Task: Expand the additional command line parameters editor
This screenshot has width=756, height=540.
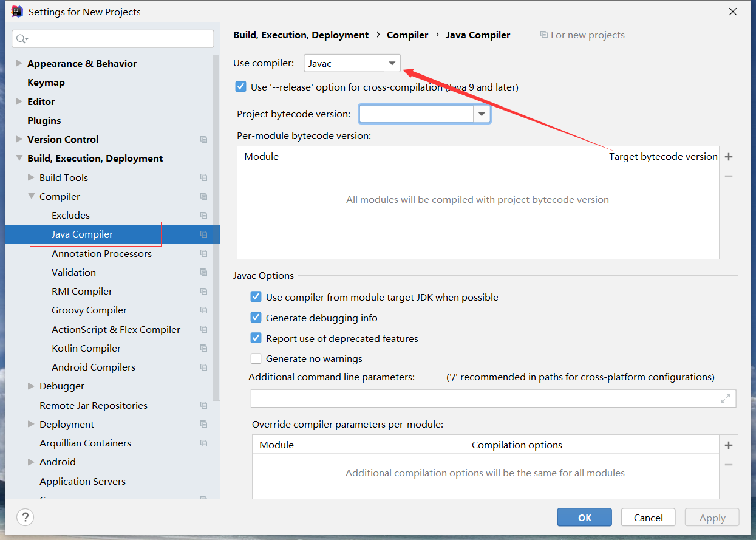Action: pos(726,398)
